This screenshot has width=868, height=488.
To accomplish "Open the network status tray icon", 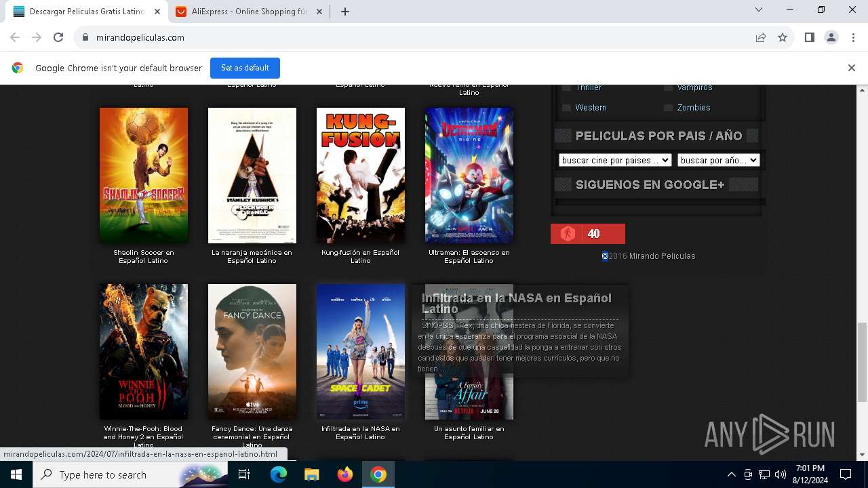I will coord(764,474).
